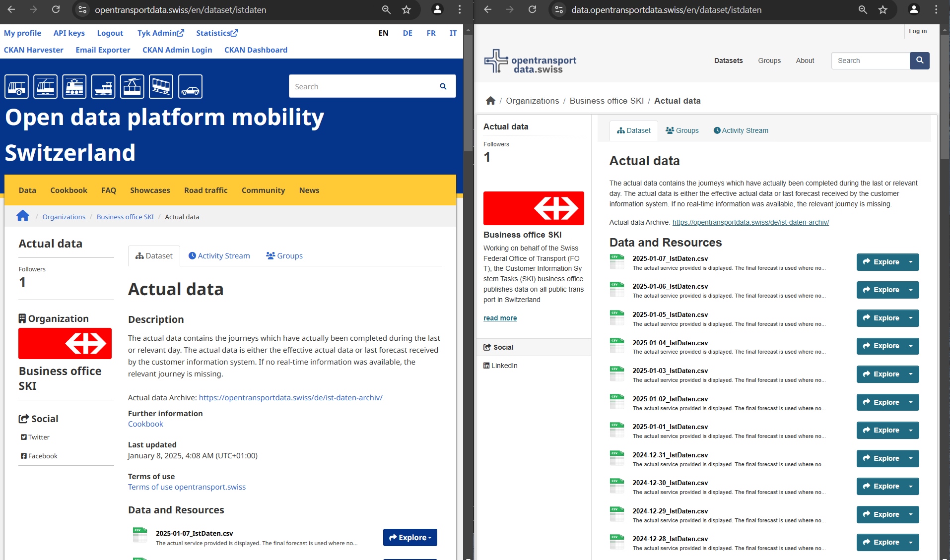The width and height of the screenshot is (950, 560).
Task: Click the CSV file icon for 2025-01-07_IstDaten.csv in left window
Action: click(x=140, y=536)
